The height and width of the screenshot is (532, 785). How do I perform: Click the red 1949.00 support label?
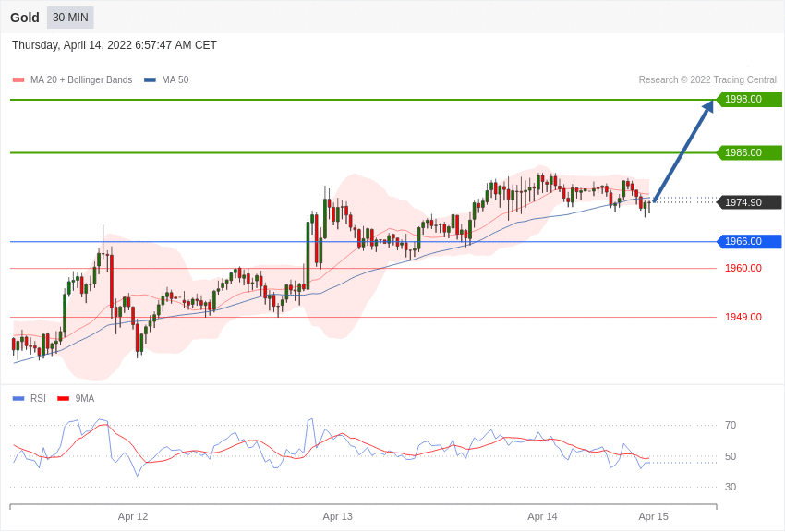coord(743,317)
